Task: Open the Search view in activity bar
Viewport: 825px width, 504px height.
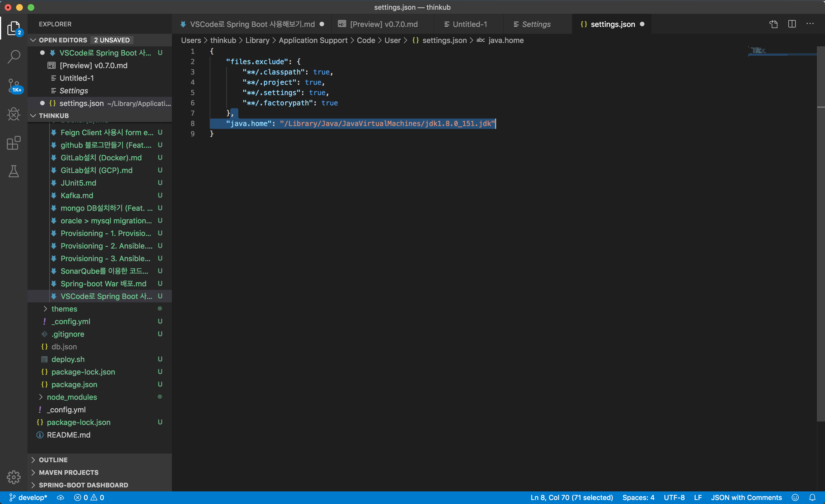Action: click(14, 57)
